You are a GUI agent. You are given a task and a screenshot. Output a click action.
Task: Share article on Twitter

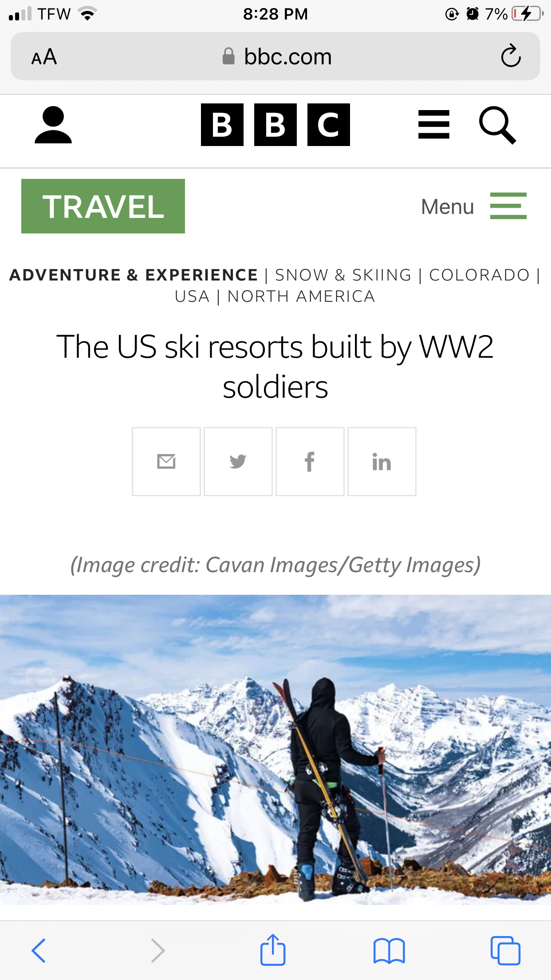pyautogui.click(x=238, y=462)
